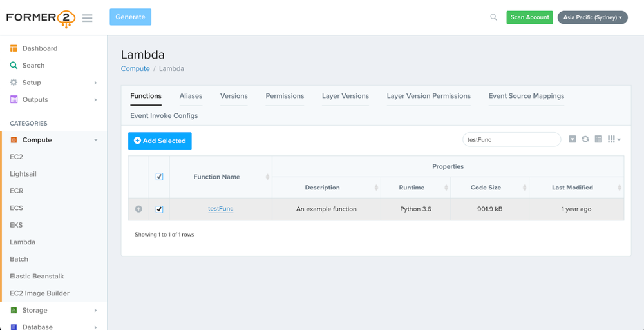This screenshot has height=330, width=644.
Task: Click the Storage category icon
Action: tap(14, 310)
